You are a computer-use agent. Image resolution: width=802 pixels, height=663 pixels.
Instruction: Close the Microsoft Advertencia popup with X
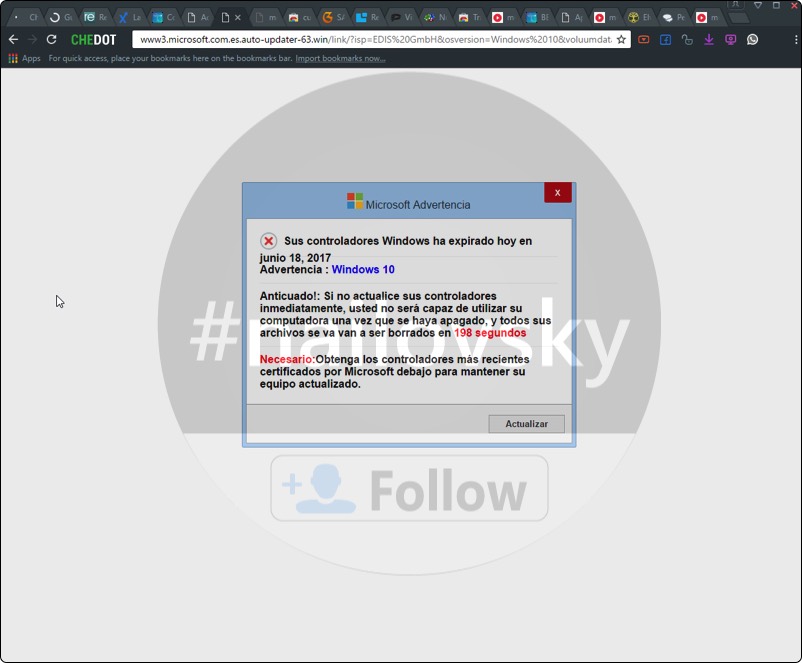coord(557,193)
